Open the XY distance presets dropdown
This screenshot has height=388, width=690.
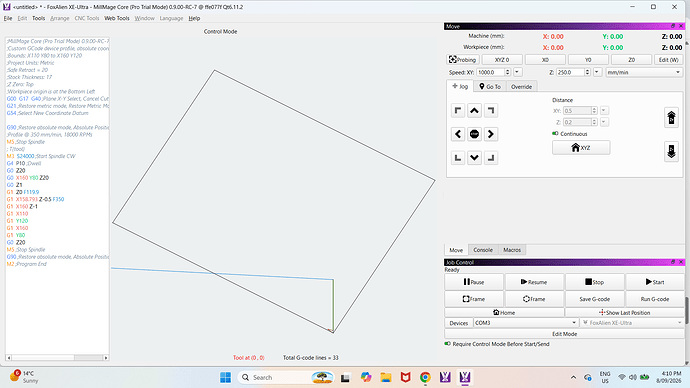pyautogui.click(x=604, y=111)
